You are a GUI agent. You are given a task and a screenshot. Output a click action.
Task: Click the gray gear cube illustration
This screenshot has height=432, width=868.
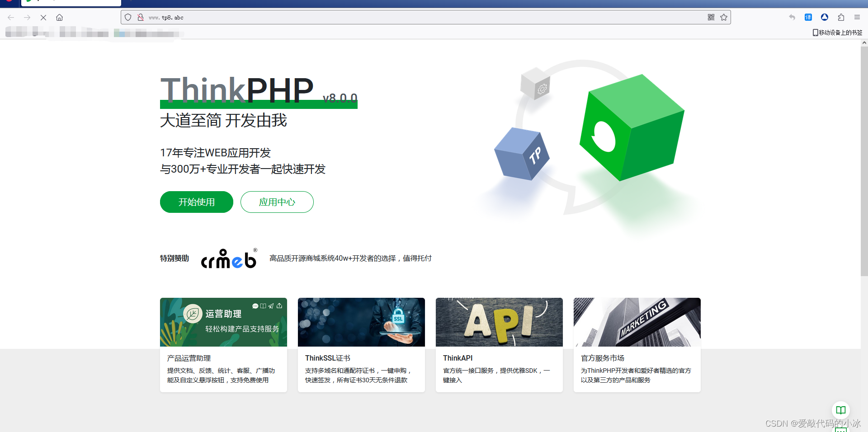(535, 84)
